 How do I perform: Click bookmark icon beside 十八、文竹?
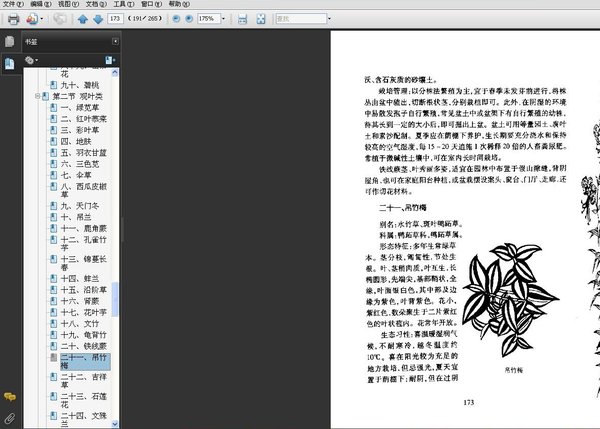click(54, 324)
